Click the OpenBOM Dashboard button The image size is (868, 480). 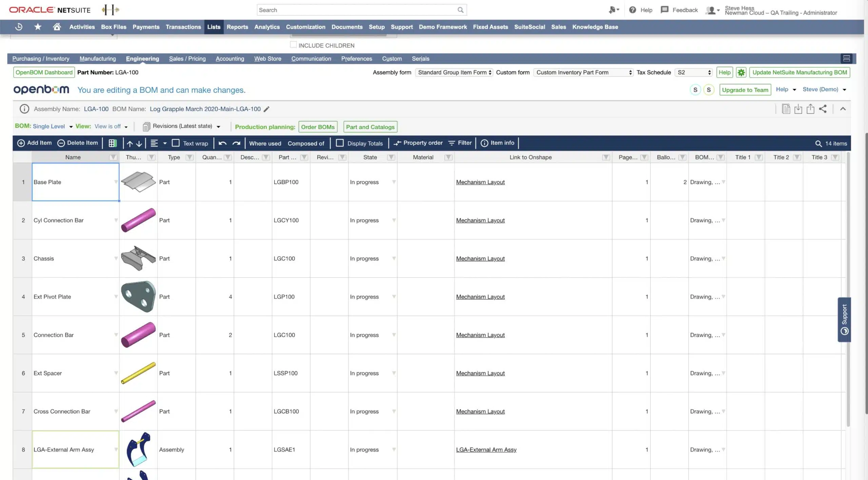(x=44, y=72)
